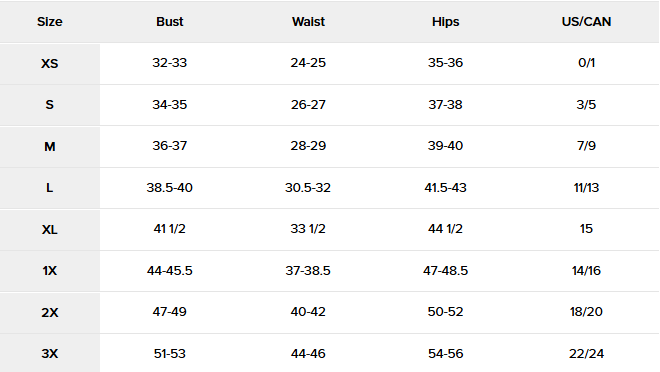Click the XS size row label
The image size is (660, 372).
50,64
